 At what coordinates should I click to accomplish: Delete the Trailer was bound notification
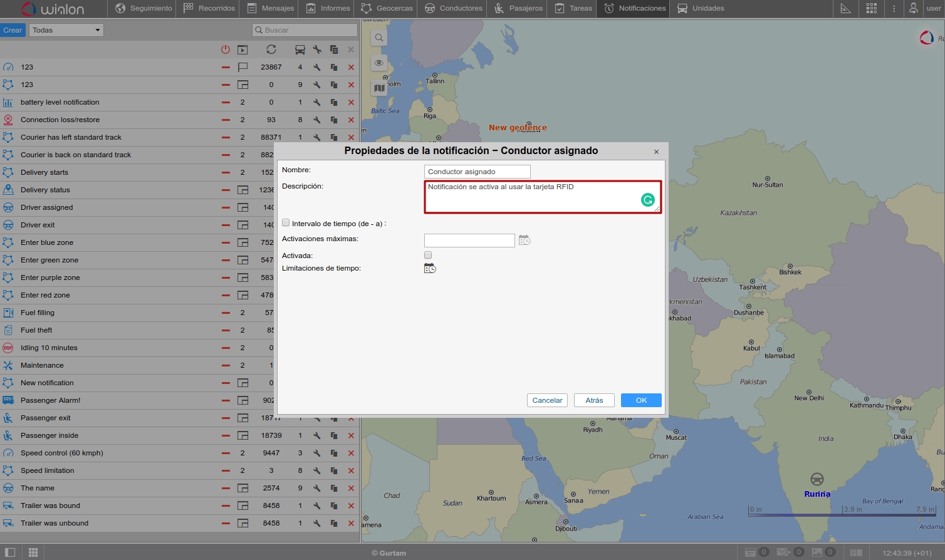click(x=351, y=506)
